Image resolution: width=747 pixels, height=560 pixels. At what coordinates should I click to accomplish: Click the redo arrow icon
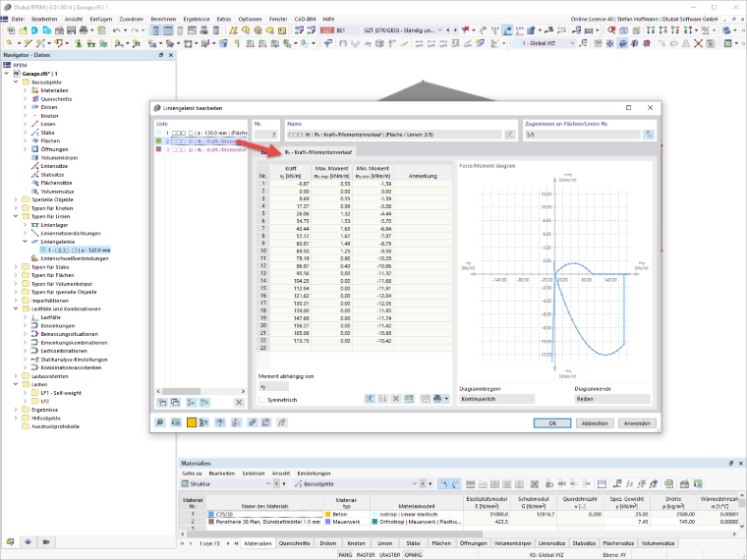(x=135, y=30)
